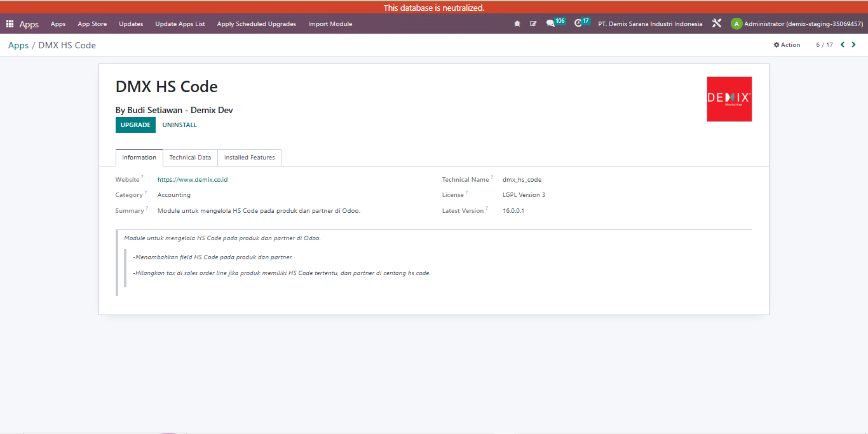Click the Apps brand title in navbar
Screen dimensions: 868x434
tap(29, 24)
